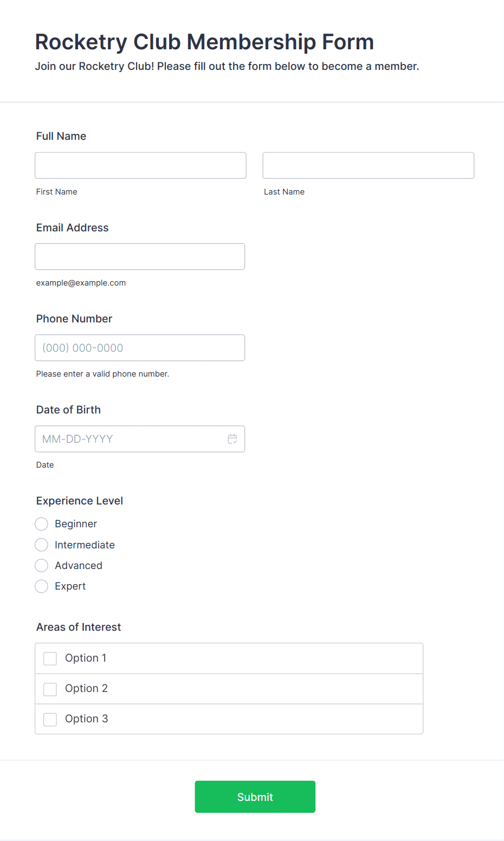The image size is (504, 841).
Task: Select the Beginner experience level
Action: click(41, 524)
